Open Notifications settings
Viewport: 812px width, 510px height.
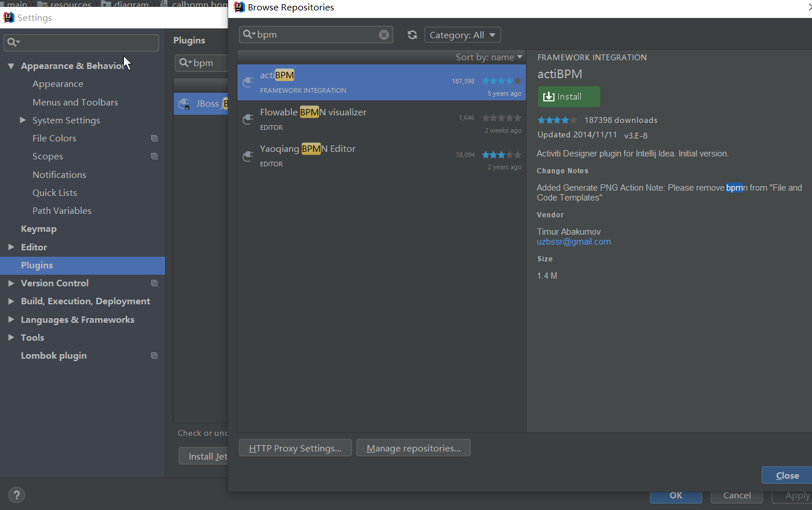point(59,174)
